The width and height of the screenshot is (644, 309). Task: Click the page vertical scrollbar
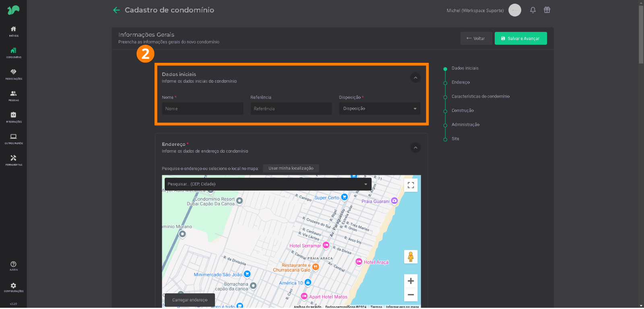[x=641, y=34]
